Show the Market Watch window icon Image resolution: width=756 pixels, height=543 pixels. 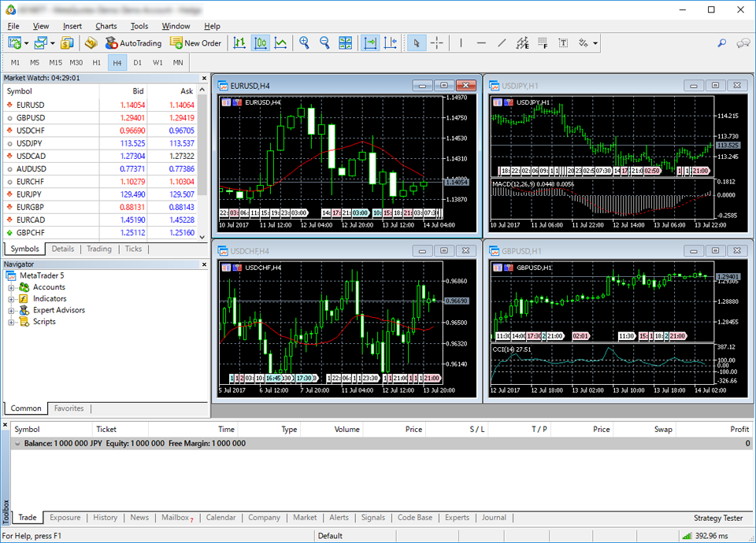tap(66, 42)
